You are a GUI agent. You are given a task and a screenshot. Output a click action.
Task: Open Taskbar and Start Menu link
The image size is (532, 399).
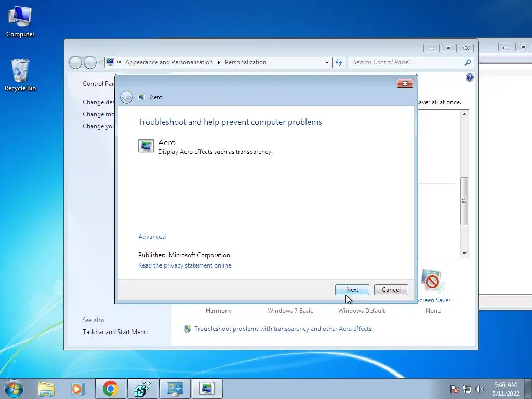click(x=115, y=332)
